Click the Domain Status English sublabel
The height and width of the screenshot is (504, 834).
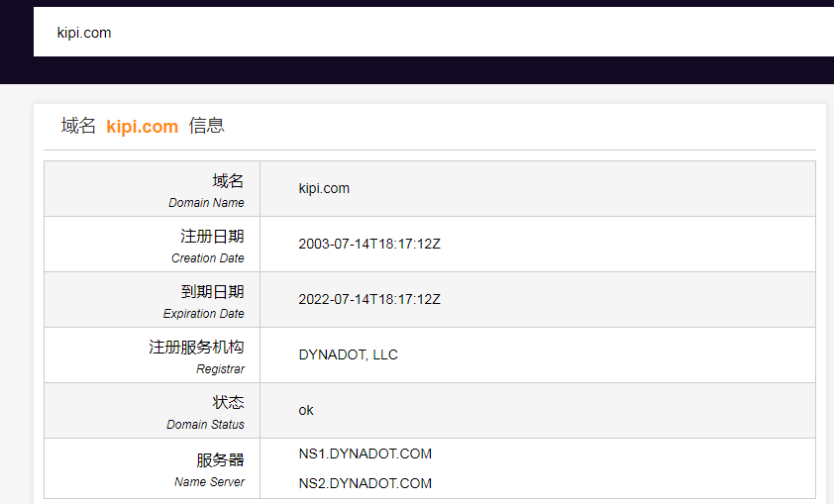[205, 425]
